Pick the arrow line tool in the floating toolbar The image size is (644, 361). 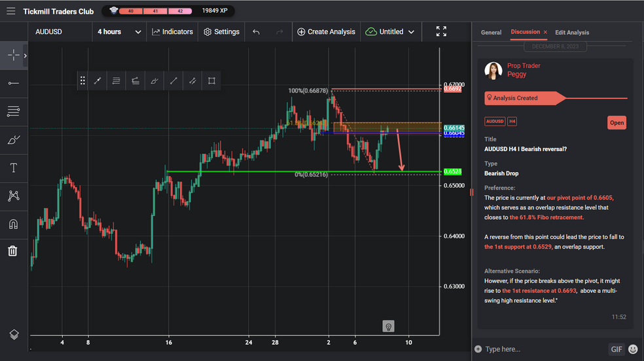pos(98,81)
